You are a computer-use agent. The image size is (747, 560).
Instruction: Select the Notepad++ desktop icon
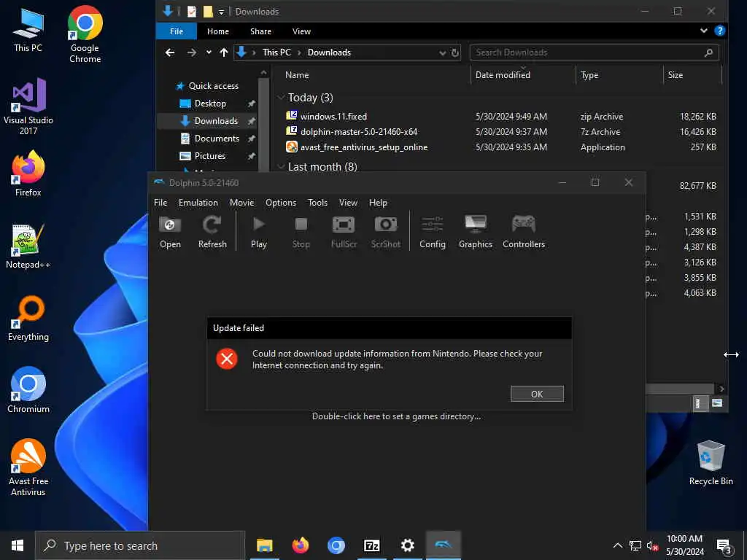(28, 246)
